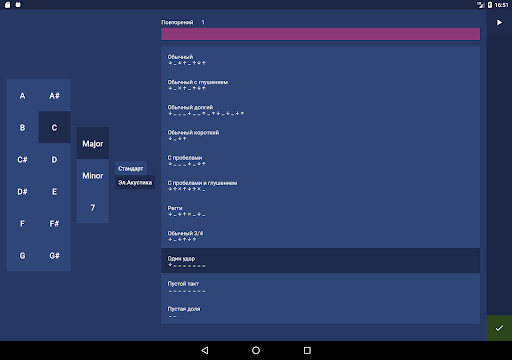
Task: Select the Обычный короткий pattern
Action: (x=320, y=135)
